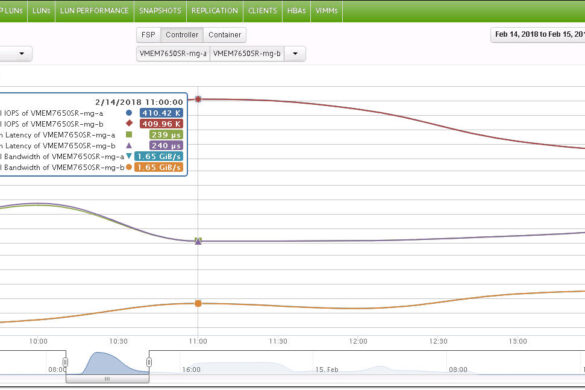Open the SNAPSHOTS tab
Screen dimensions: 585x390
click(x=160, y=11)
